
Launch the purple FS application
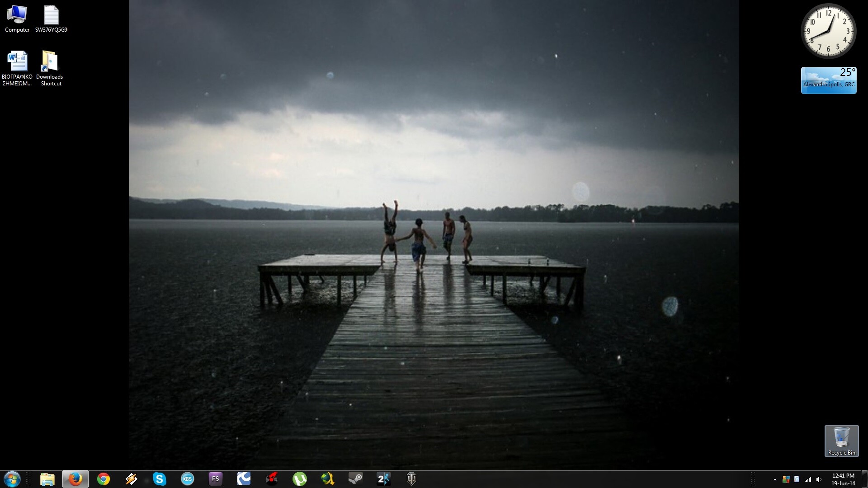216,479
